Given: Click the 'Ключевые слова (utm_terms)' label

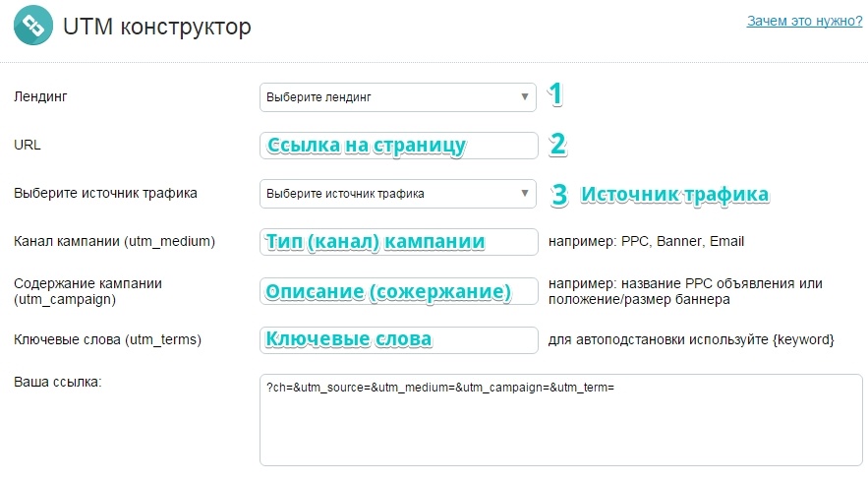Looking at the screenshot, I should [x=107, y=339].
